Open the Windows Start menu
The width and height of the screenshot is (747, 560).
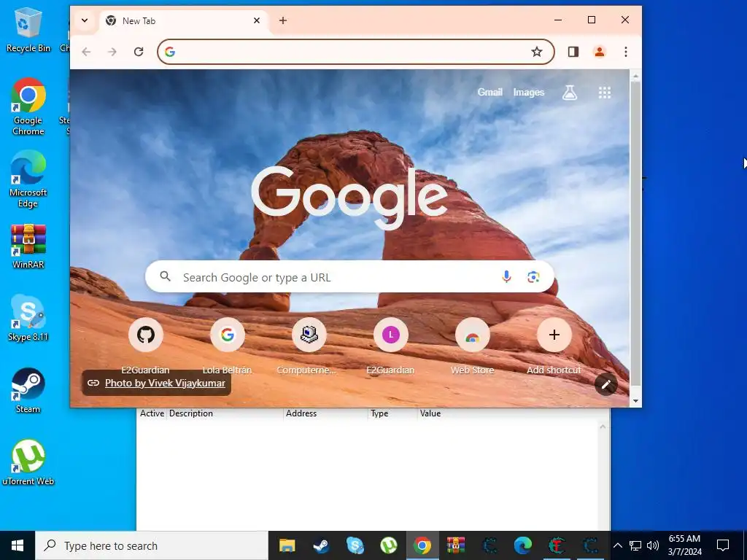point(18,545)
